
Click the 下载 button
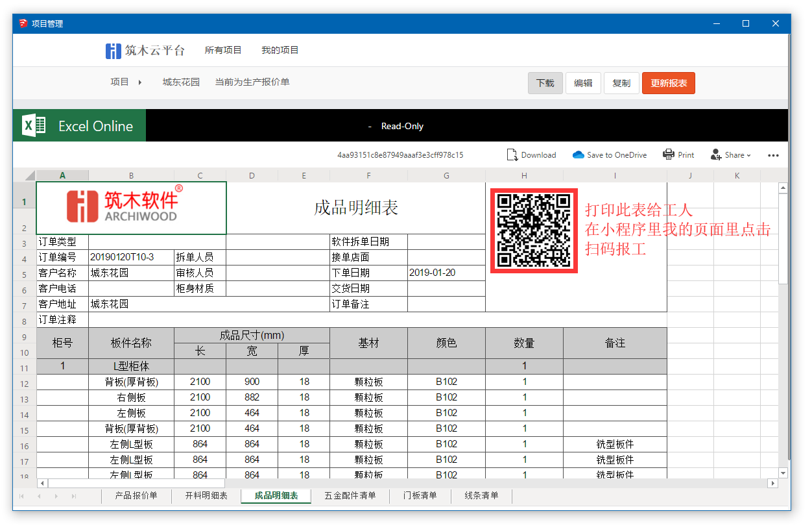pyautogui.click(x=545, y=83)
